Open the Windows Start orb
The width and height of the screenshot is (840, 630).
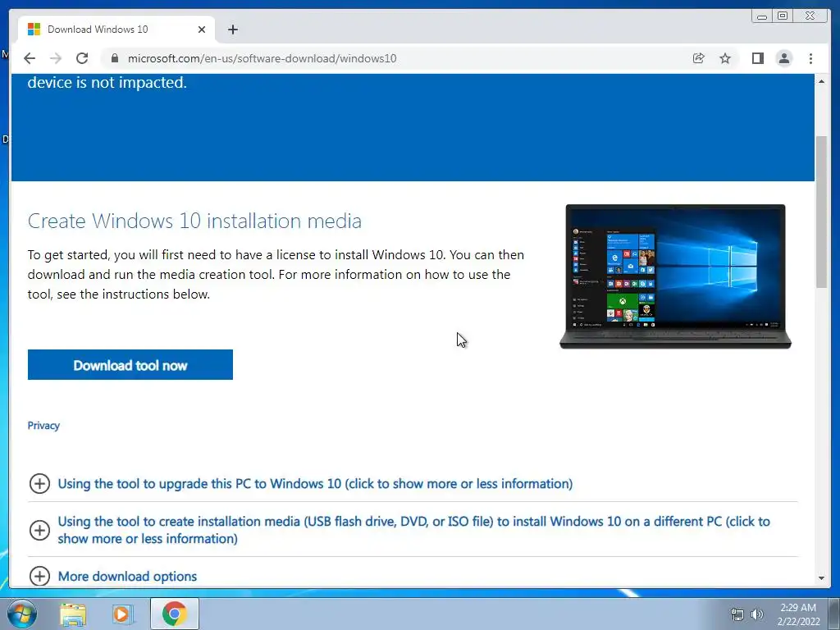[22, 614]
